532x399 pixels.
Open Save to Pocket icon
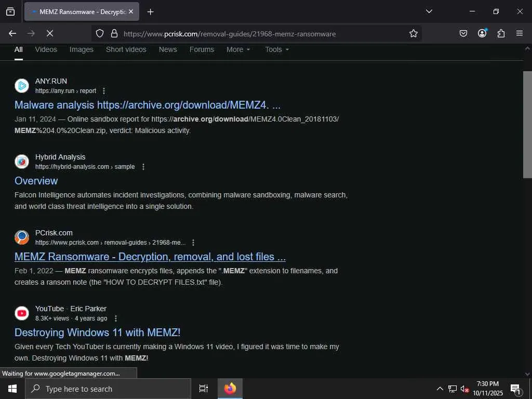click(463, 33)
